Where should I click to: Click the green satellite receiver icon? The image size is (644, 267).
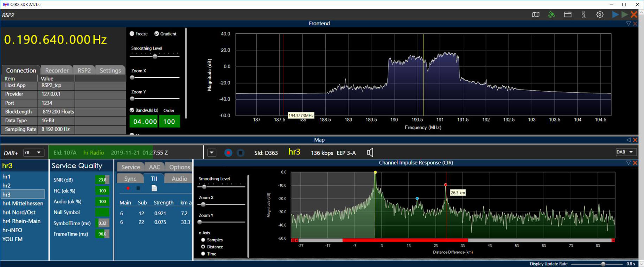point(551,14)
